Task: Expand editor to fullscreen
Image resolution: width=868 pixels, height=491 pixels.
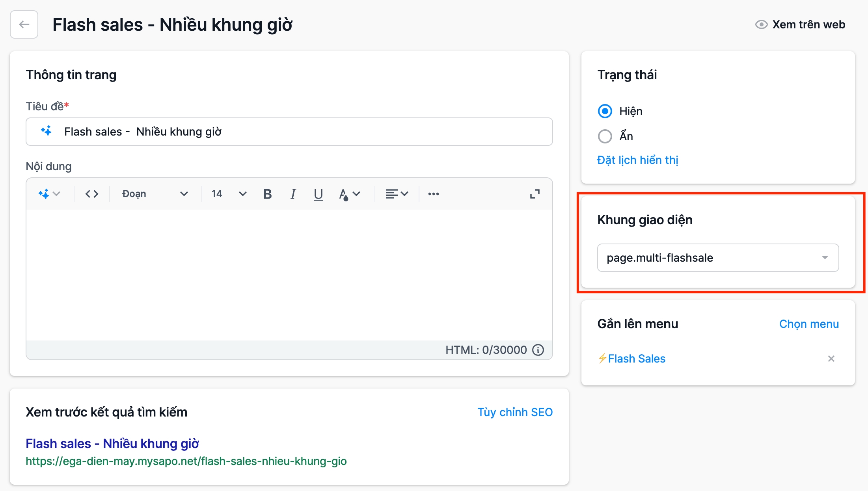Action: click(x=535, y=194)
